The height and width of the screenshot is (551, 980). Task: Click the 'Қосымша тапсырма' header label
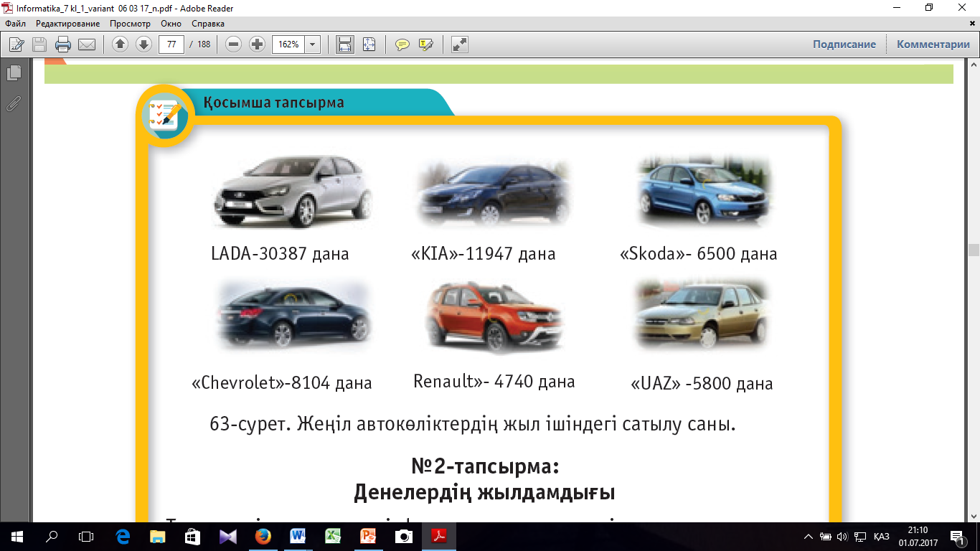pos(274,103)
